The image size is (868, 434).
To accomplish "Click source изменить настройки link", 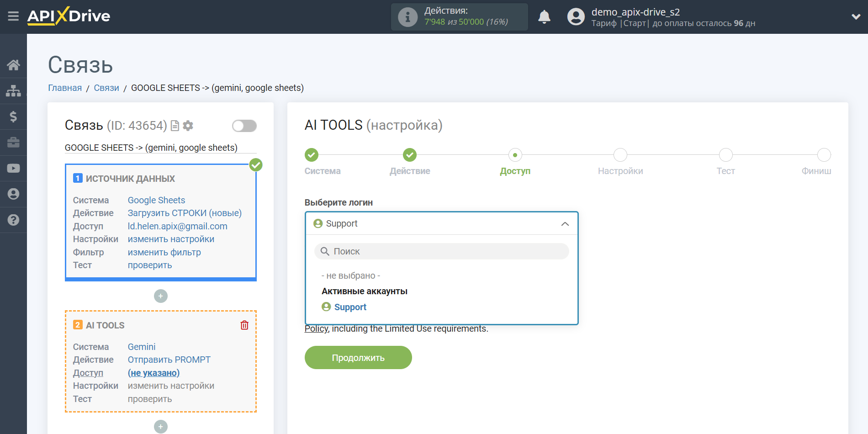I will click(171, 239).
